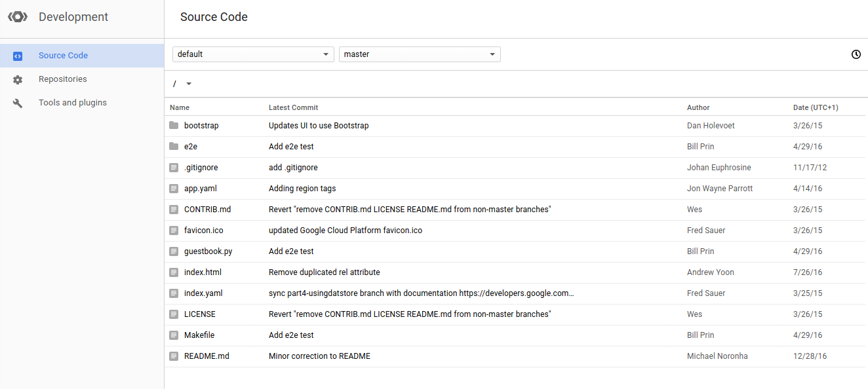The image size is (868, 389).
Task: Open commit history via clock icon
Action: pyautogui.click(x=856, y=54)
